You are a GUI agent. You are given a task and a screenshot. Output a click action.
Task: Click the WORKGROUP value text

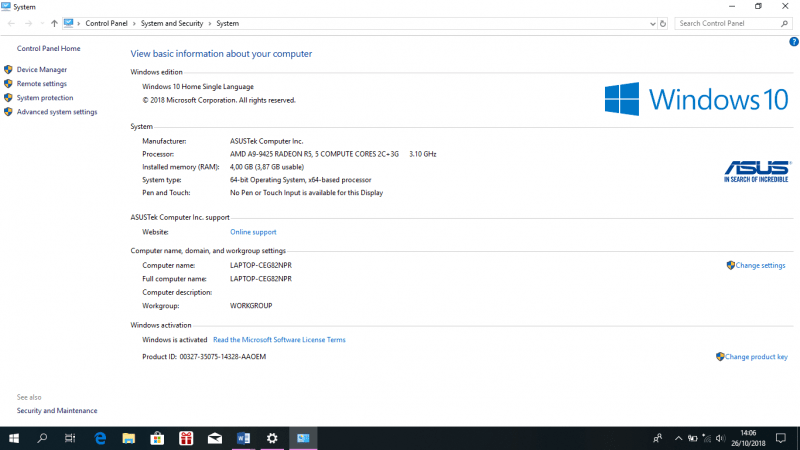tap(251, 306)
